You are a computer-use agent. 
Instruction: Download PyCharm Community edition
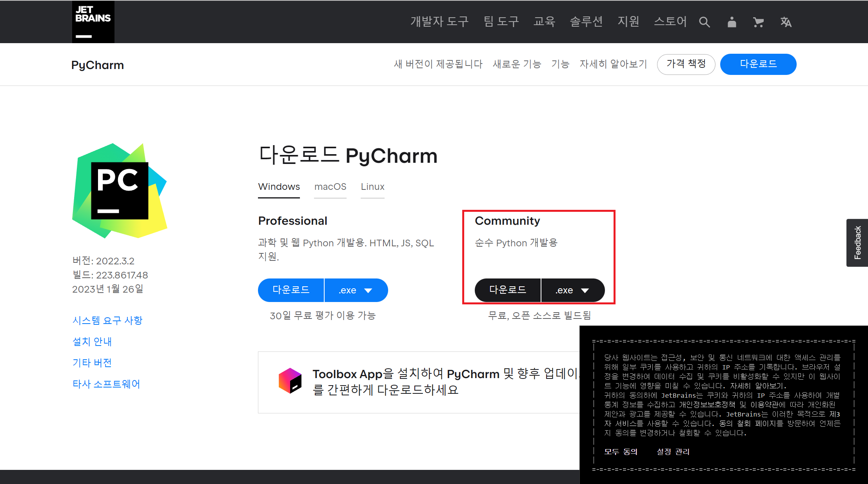pos(508,290)
